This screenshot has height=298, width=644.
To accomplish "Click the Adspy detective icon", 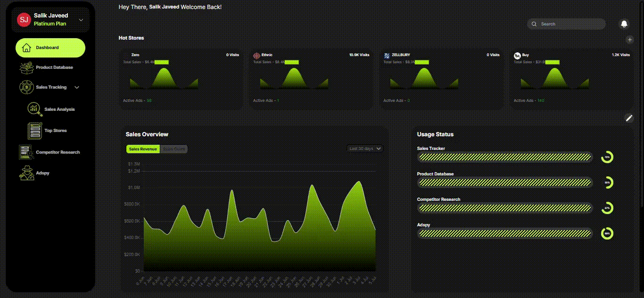I will click(26, 173).
